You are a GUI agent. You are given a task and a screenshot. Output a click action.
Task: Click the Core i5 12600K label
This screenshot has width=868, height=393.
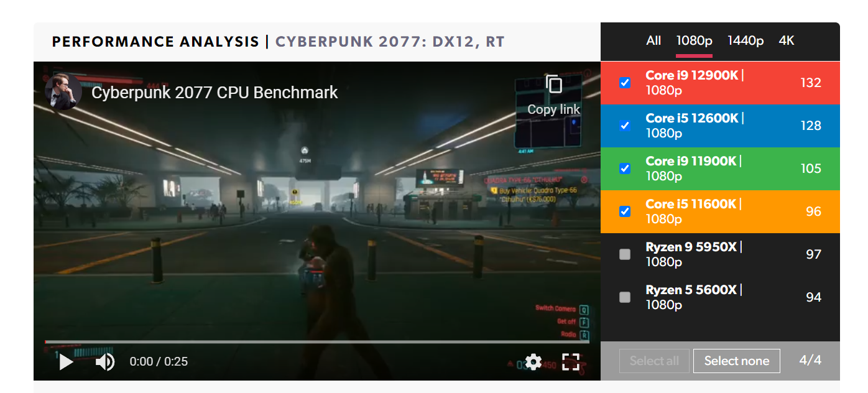(695, 126)
